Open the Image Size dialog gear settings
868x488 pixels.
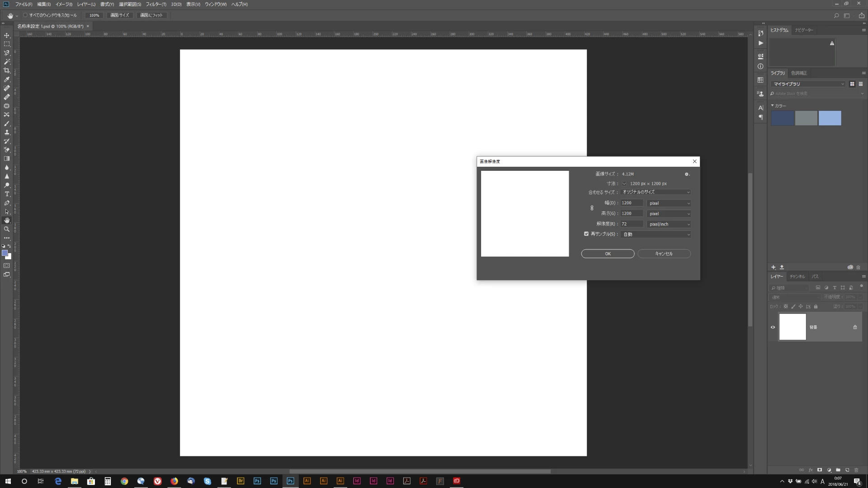687,174
